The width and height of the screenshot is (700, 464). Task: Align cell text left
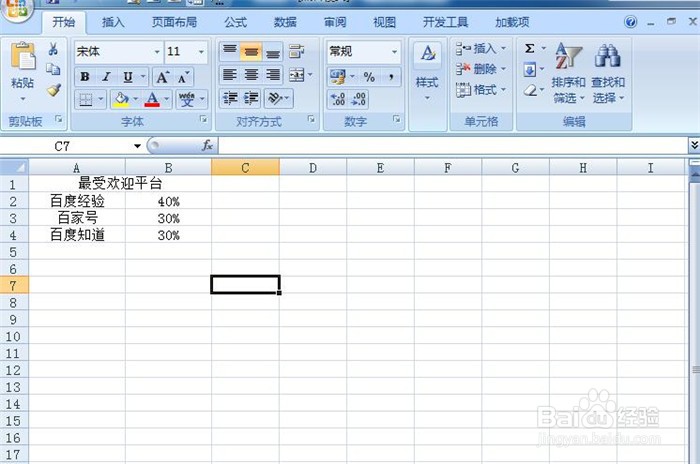pos(229,75)
